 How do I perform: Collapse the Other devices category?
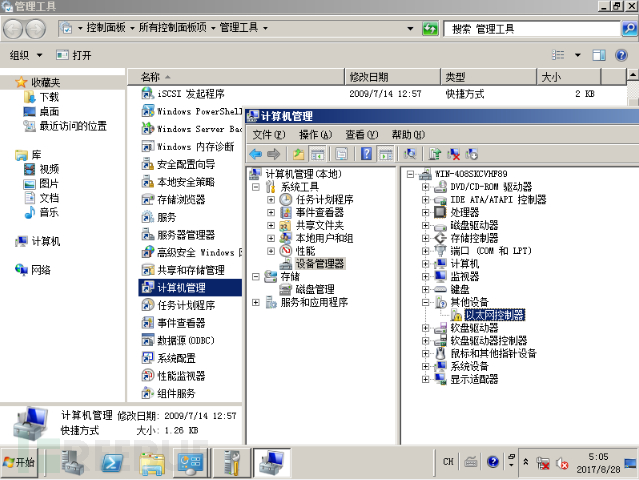point(425,302)
